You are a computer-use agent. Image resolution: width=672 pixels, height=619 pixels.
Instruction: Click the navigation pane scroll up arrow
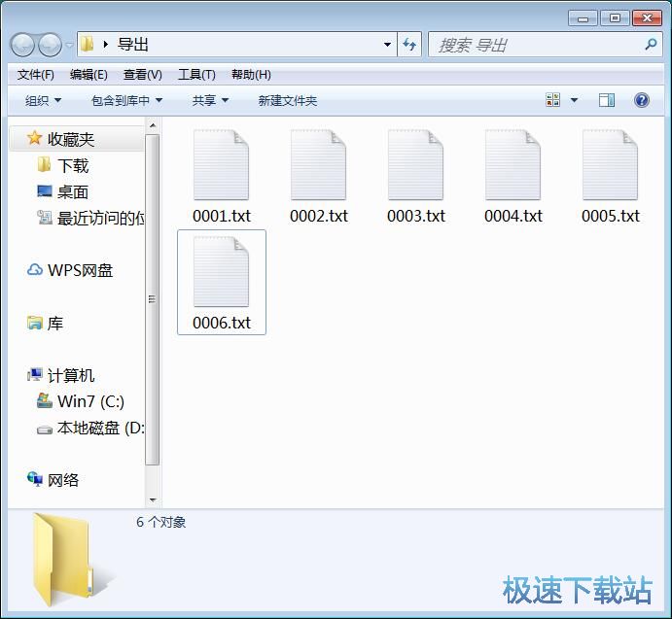(x=152, y=125)
